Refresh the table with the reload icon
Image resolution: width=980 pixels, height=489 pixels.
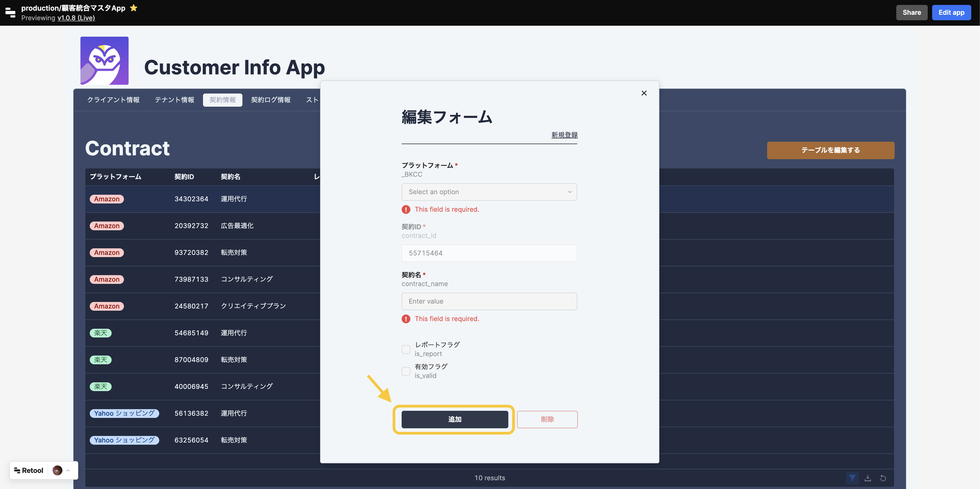(883, 478)
